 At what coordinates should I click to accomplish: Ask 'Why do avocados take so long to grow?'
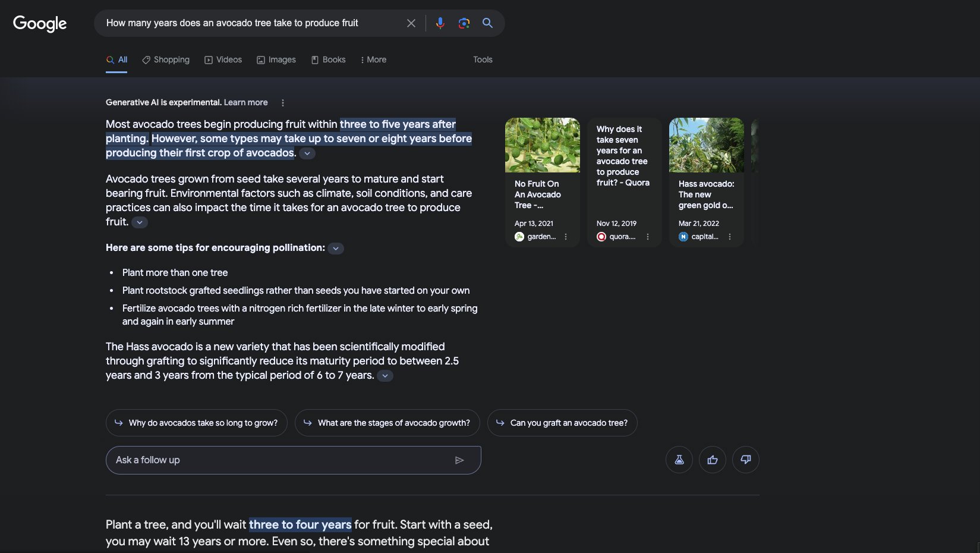pos(197,423)
